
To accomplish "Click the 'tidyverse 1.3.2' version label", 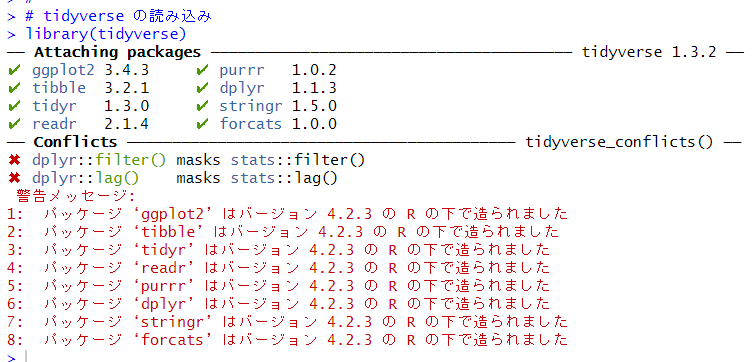I will click(x=649, y=52).
